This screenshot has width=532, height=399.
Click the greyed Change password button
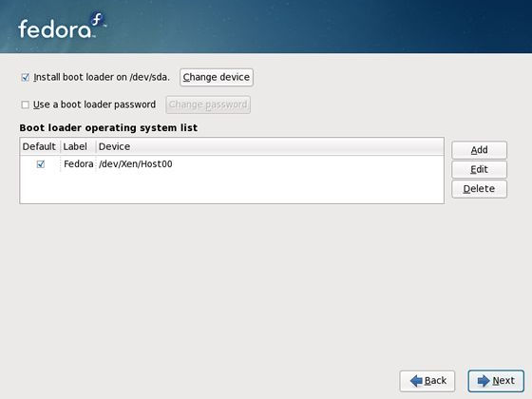[x=208, y=104]
